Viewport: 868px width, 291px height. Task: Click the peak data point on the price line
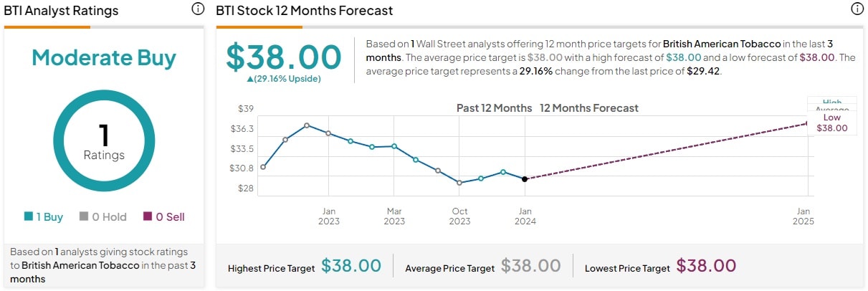[x=307, y=125]
